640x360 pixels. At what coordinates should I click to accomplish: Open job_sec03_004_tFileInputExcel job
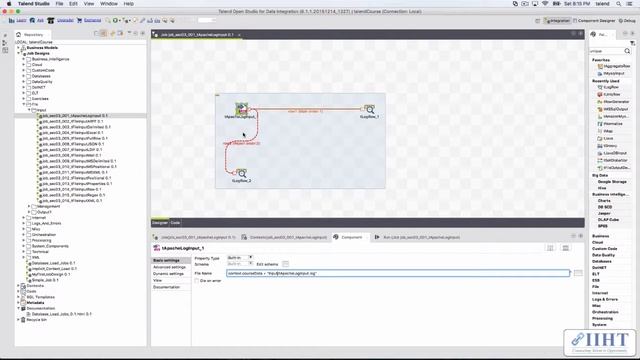point(71,133)
